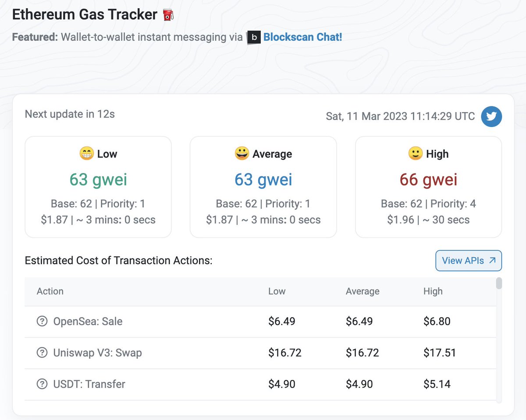Image resolution: width=526 pixels, height=420 pixels.
Task: Click the Low column header
Action: tap(277, 291)
